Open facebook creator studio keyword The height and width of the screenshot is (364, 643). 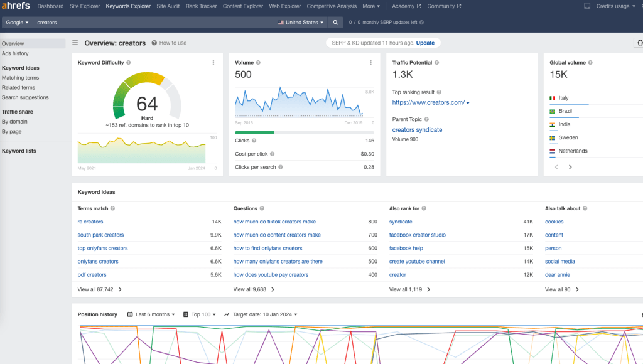coord(418,235)
